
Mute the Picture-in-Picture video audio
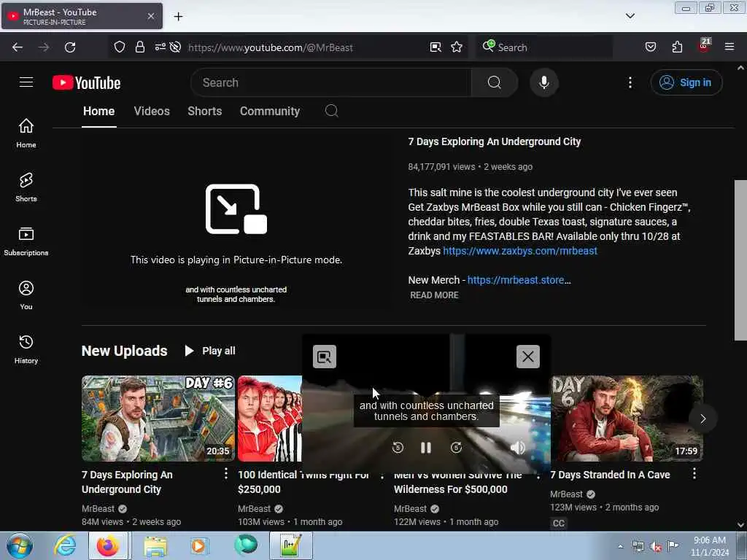(x=518, y=448)
